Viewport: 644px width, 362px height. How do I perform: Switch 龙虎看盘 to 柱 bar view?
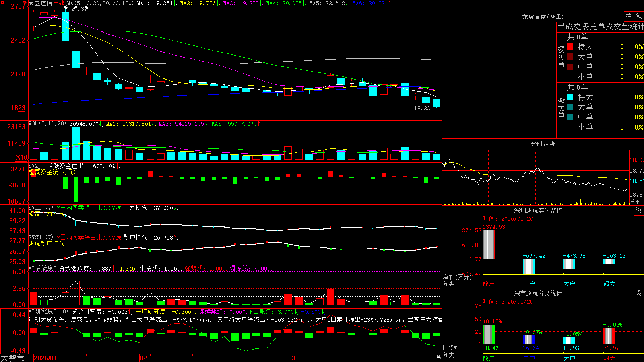[x=629, y=16]
